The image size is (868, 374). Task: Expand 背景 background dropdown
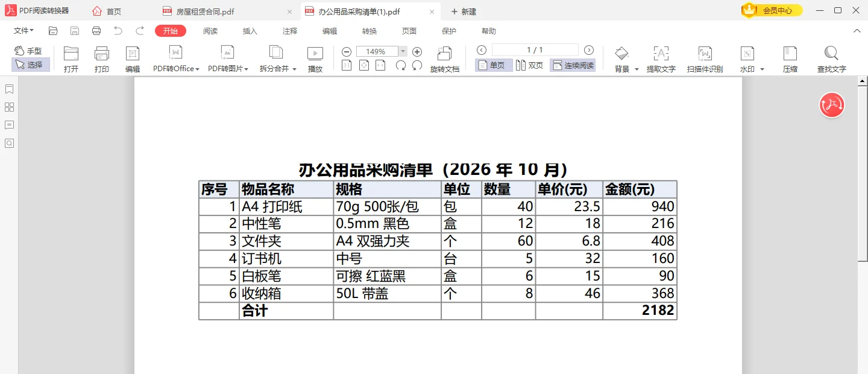[x=637, y=69]
